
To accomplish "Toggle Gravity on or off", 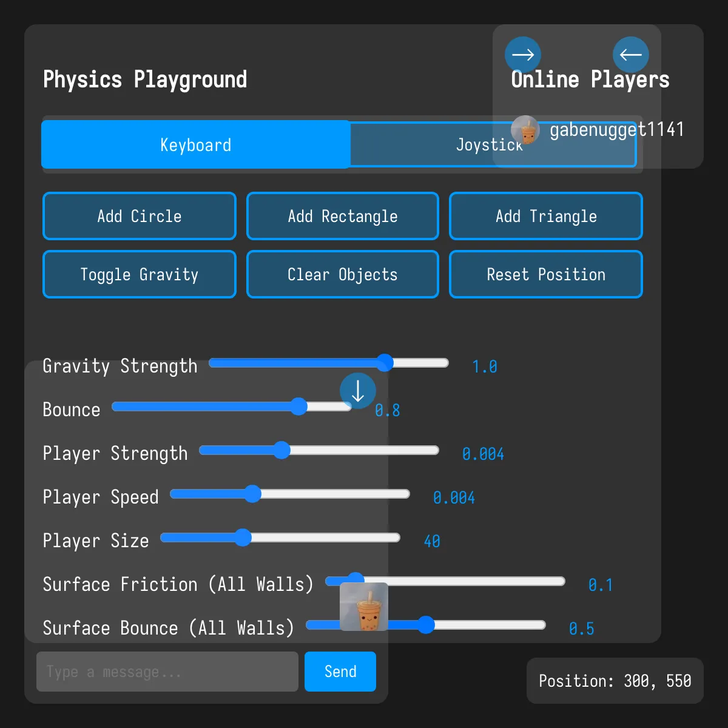I will click(139, 274).
